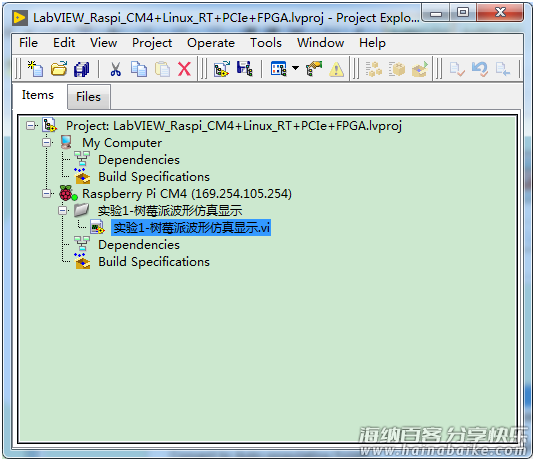Collapse the Raspberry Pi CM4 target node
535x461 pixels.
pos(46,194)
